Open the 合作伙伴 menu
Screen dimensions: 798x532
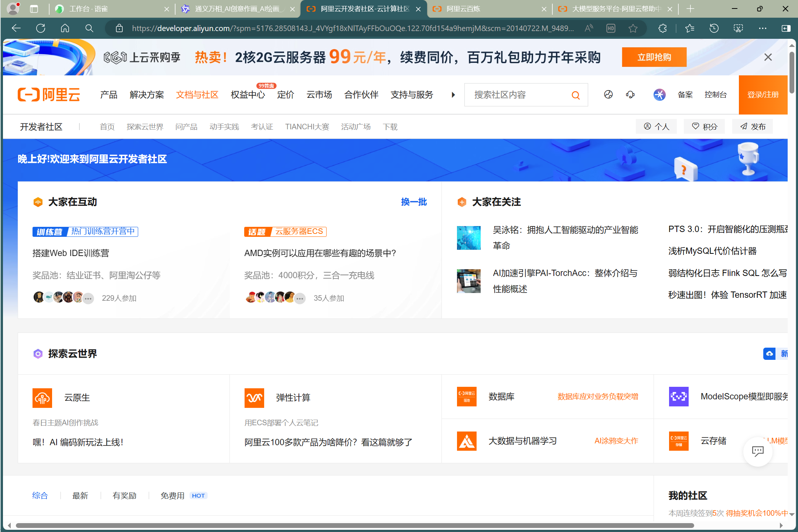[361, 95]
